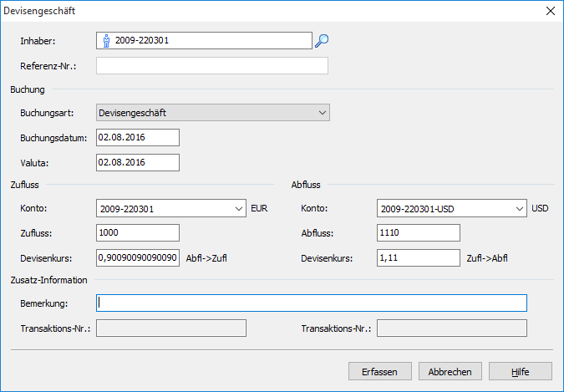Image resolution: width=564 pixels, height=392 pixels.
Task: Close the Devisengeschäft dialog window
Action: point(550,12)
